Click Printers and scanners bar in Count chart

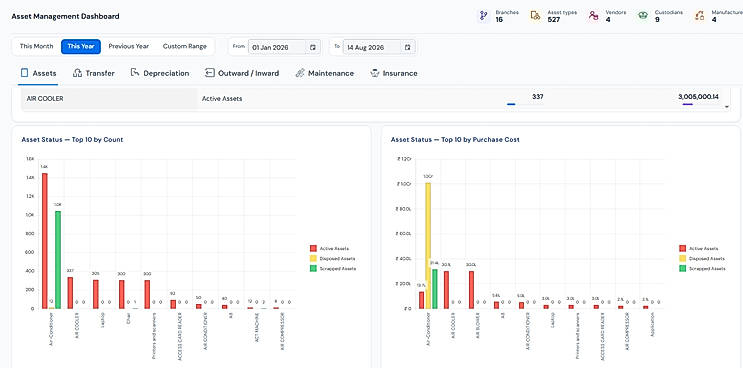tap(147, 294)
